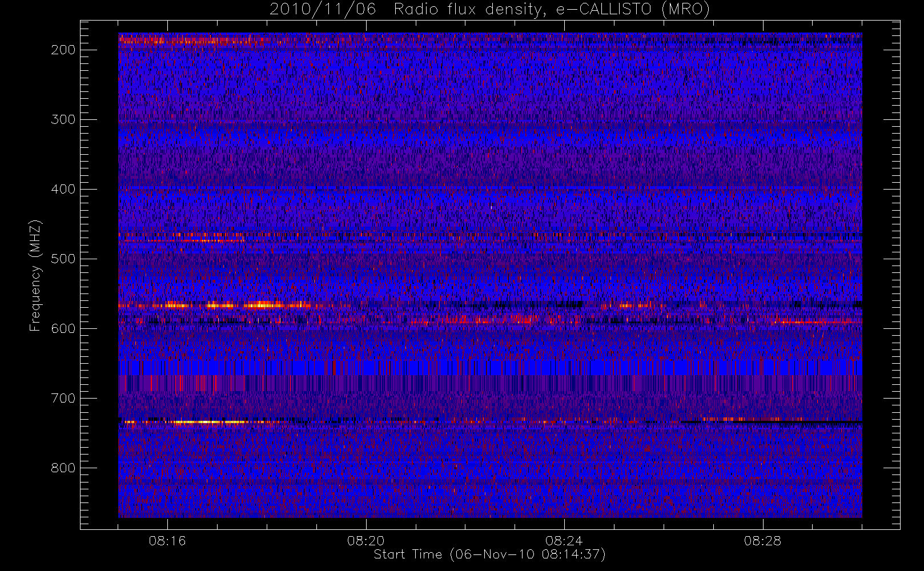Click the 700 frequency tick label
This screenshot has height=571, width=924.
[x=63, y=398]
